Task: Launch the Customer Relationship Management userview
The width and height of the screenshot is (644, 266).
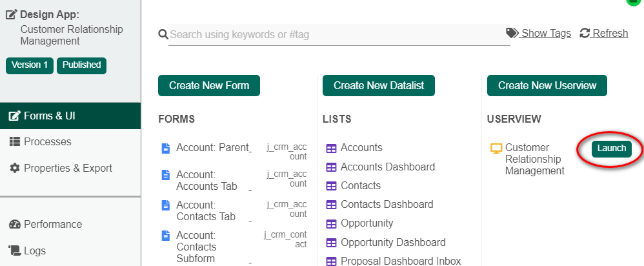Action: [611, 148]
